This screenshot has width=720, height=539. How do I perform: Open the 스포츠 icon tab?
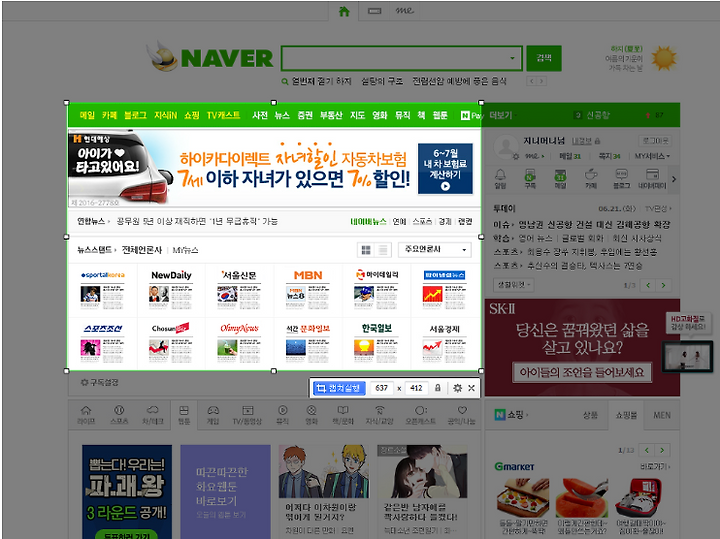coord(119,415)
